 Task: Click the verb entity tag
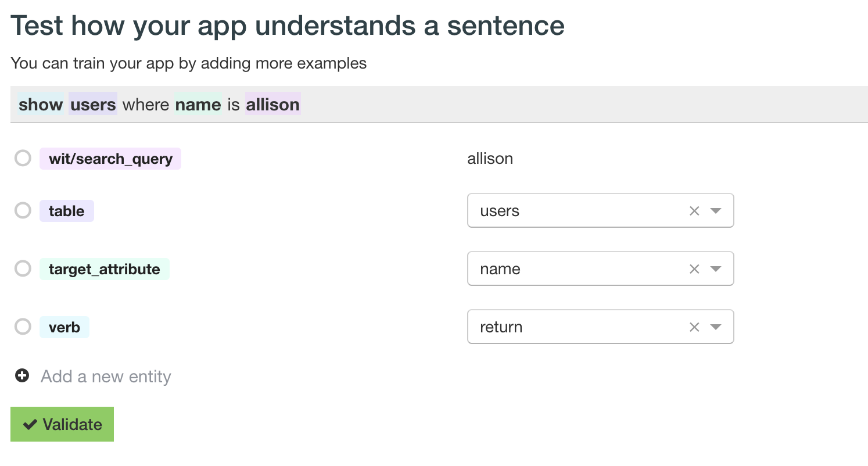[x=64, y=327]
